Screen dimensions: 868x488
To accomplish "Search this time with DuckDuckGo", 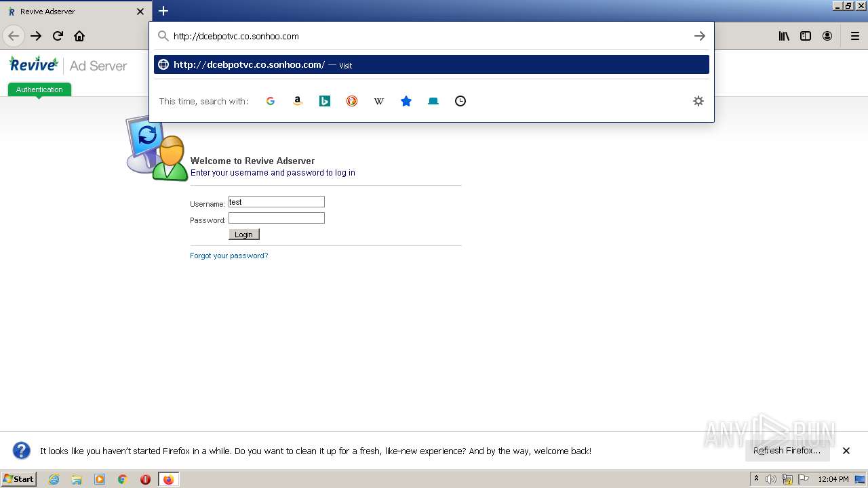I will click(x=352, y=101).
